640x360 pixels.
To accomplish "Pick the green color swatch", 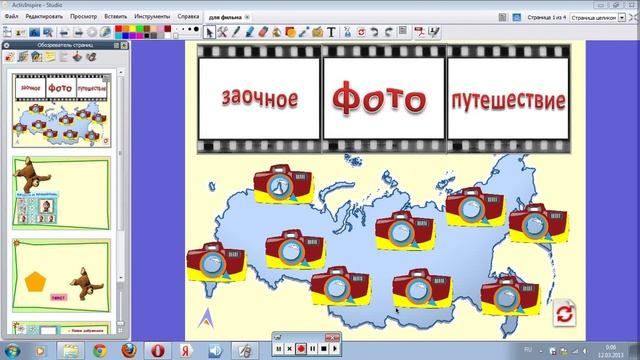I will click(x=140, y=29).
